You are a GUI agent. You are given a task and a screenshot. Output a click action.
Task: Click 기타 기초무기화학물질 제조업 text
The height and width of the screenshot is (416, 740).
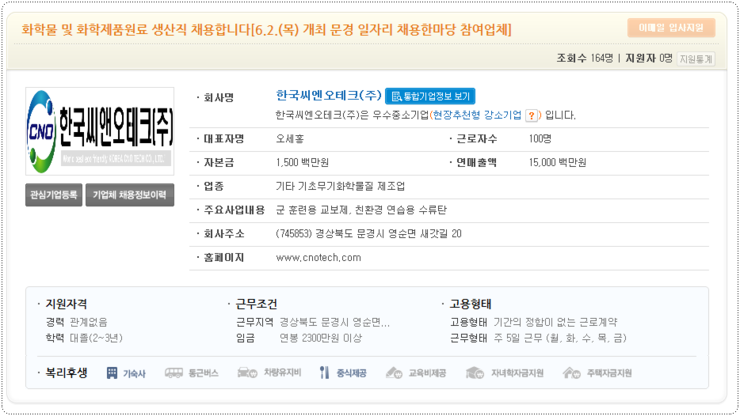pos(340,187)
